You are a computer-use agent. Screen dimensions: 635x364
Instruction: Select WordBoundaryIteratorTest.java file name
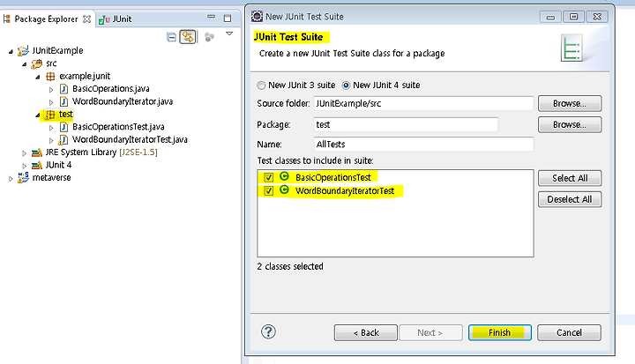point(130,139)
